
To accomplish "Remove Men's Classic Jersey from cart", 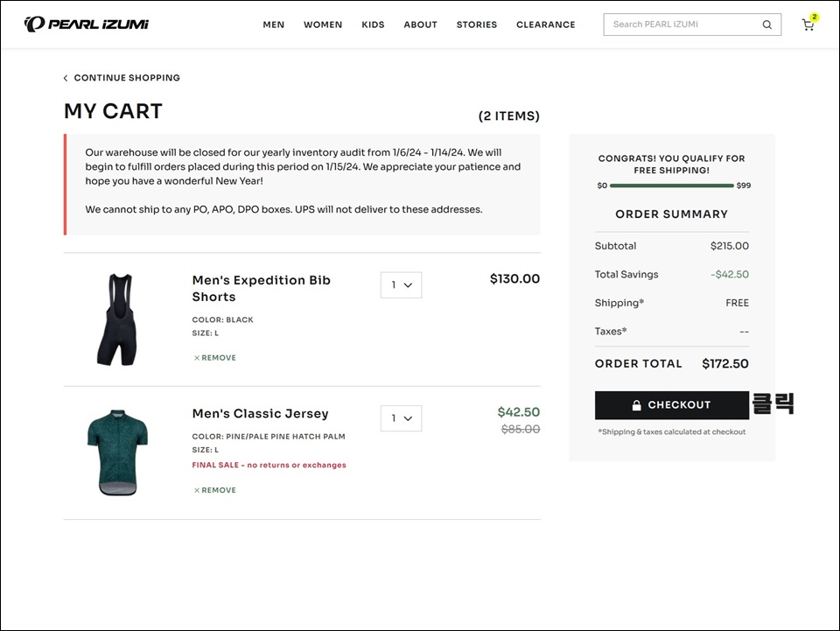I will tap(215, 490).
